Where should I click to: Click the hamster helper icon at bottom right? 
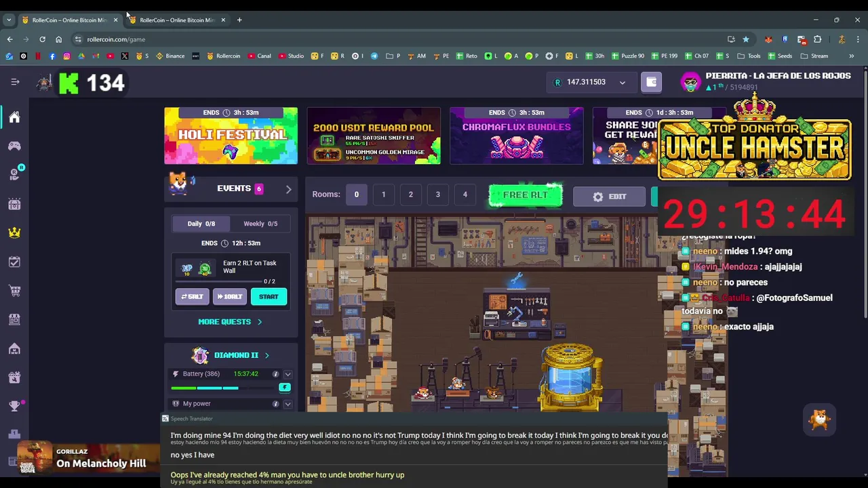[x=820, y=420]
